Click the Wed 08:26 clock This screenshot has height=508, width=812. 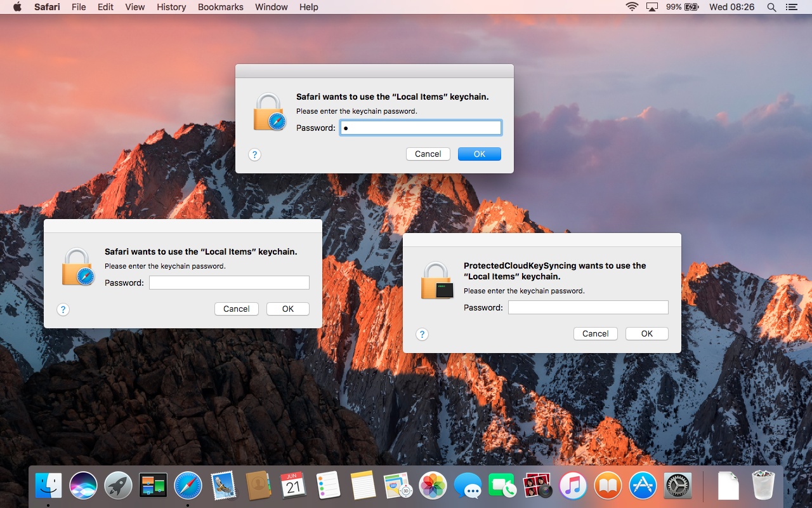tap(732, 7)
